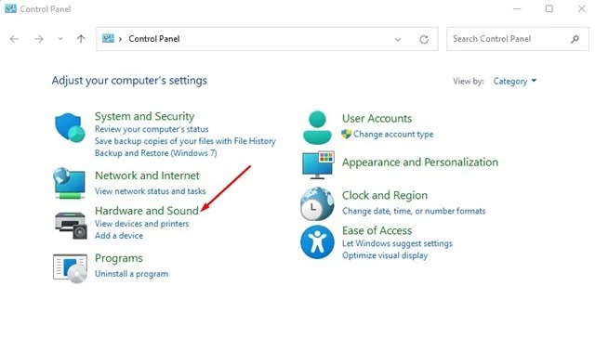Image resolution: width=595 pixels, height=364 pixels.
Task: Open Uninstall a program link
Action: [131, 274]
